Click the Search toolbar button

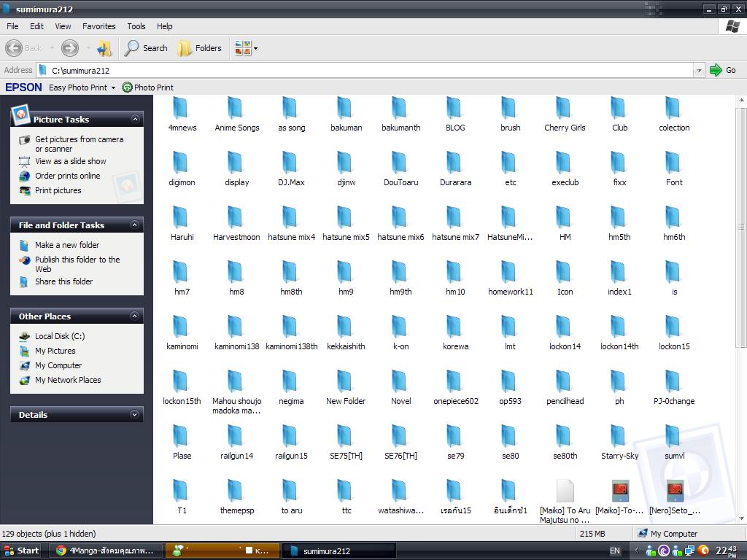(x=146, y=48)
